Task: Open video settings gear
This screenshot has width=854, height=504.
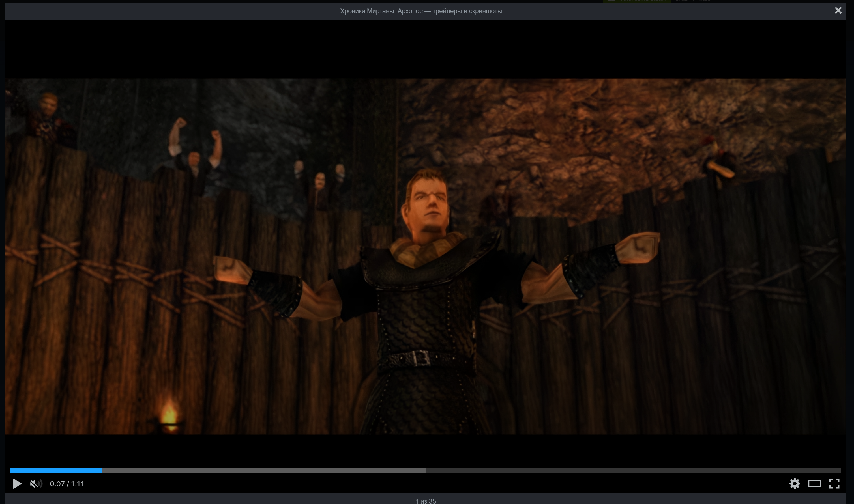Action: pos(795,483)
